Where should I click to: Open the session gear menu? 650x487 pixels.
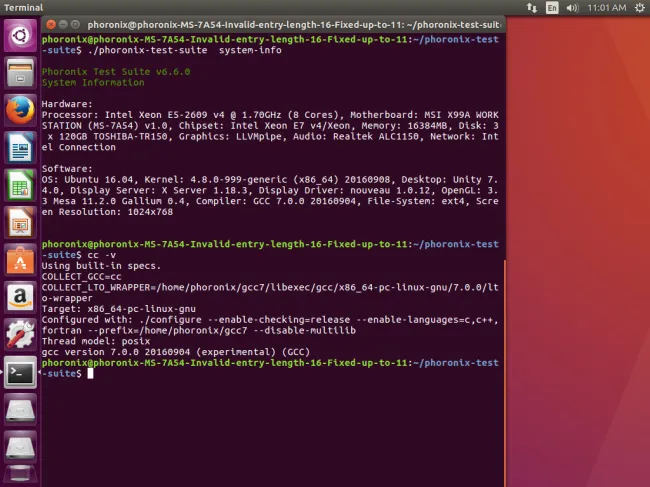pyautogui.click(x=640, y=7)
